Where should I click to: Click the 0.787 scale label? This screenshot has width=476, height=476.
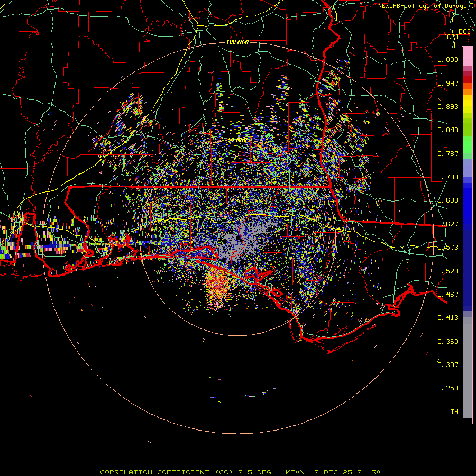tap(448, 153)
